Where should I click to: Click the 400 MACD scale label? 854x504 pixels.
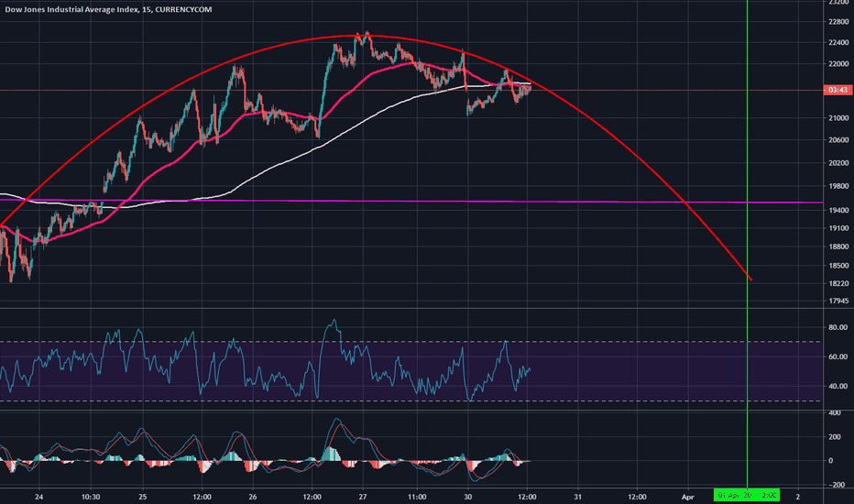[835, 413]
